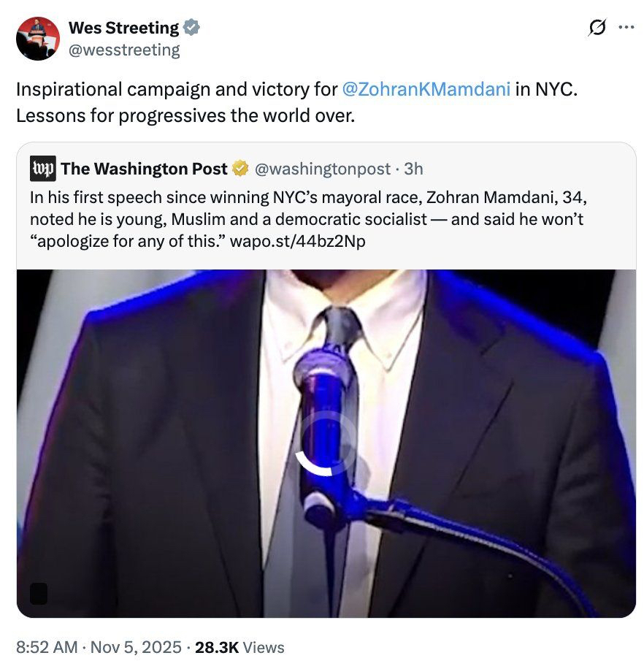Click the gold verified badge beside Washington Post

[x=240, y=169]
